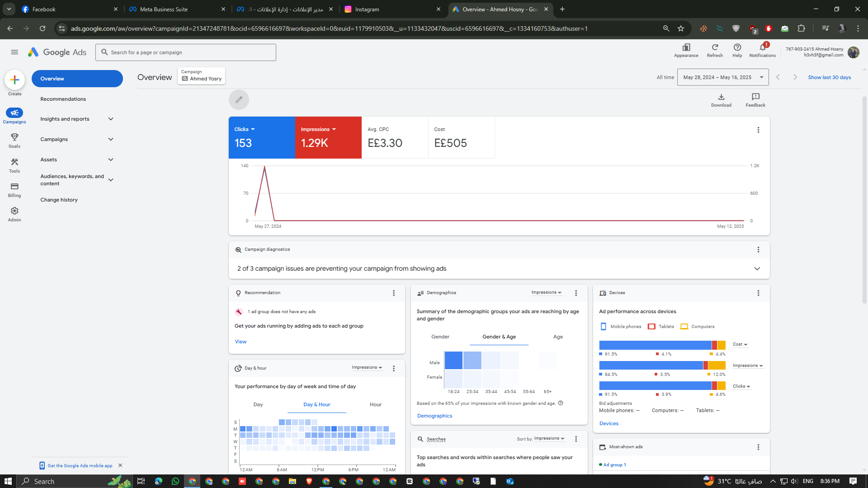Open the Feedback dialog

(x=755, y=100)
